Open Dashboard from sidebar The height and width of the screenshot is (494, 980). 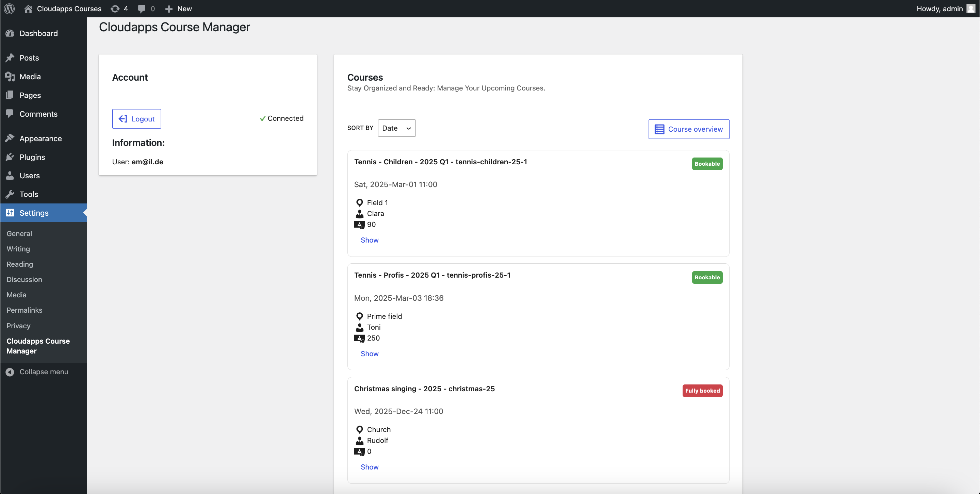38,33
